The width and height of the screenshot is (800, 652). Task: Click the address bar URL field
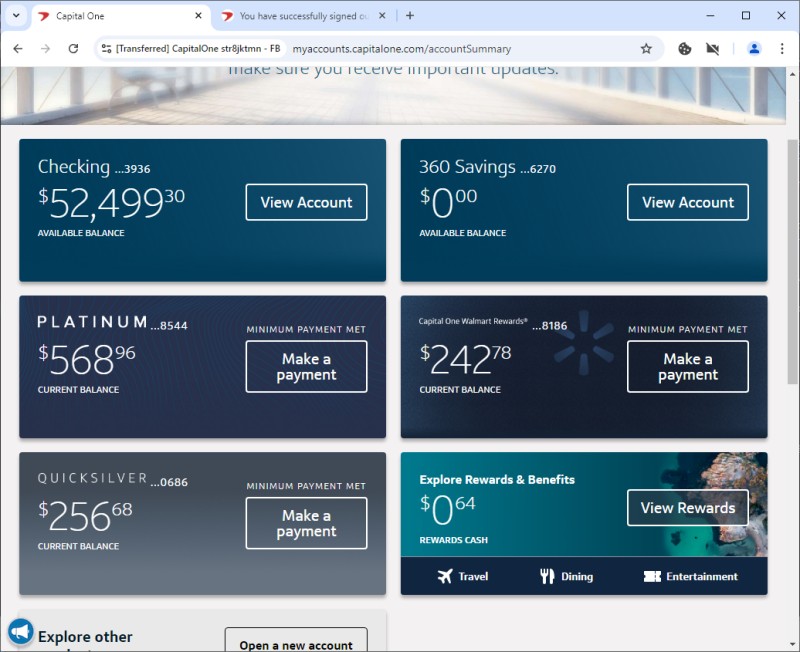(x=402, y=49)
